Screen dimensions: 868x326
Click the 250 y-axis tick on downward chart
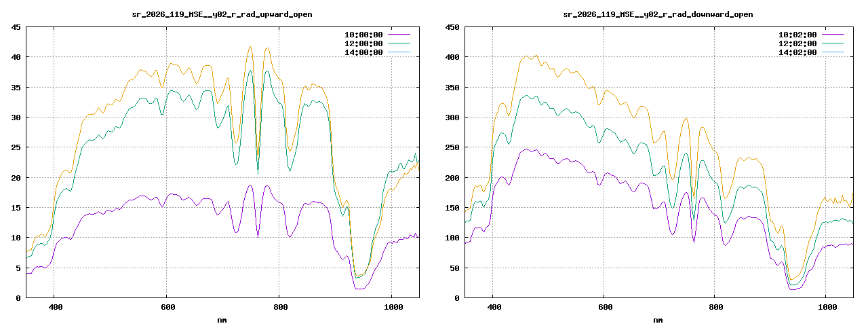(x=452, y=147)
